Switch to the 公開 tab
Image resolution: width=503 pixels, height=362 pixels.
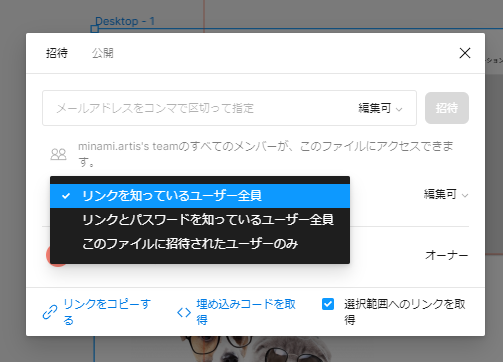point(103,53)
